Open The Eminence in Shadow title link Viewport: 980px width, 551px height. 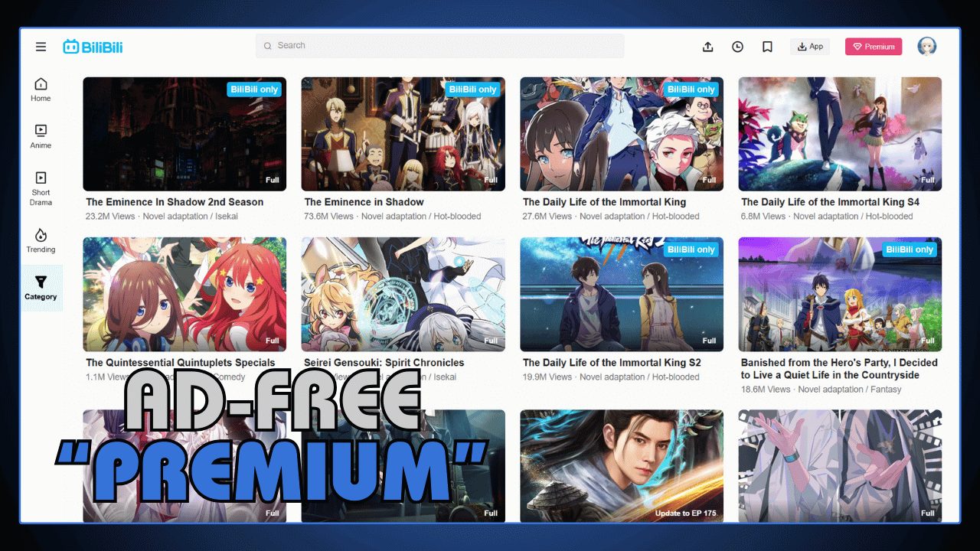[364, 202]
